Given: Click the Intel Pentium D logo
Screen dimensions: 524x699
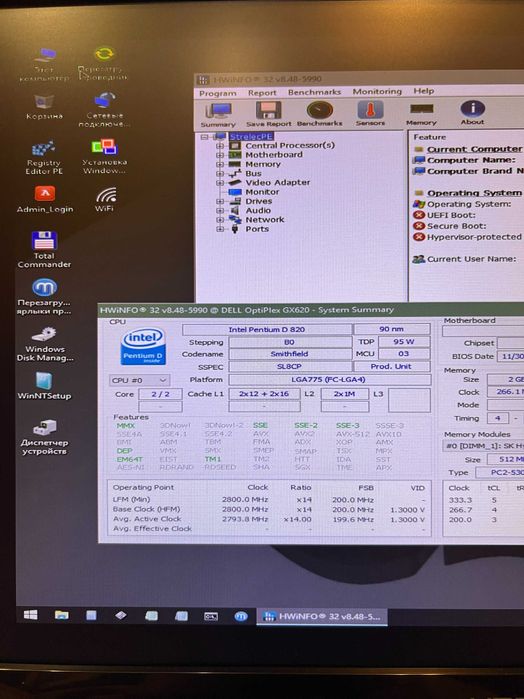Looking at the screenshot, I should pyautogui.click(x=143, y=347).
